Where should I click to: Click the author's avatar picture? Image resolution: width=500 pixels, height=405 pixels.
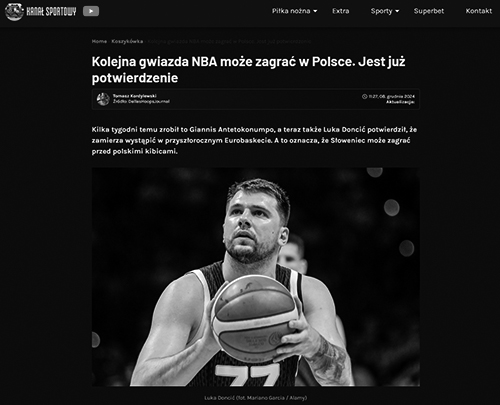coord(103,99)
